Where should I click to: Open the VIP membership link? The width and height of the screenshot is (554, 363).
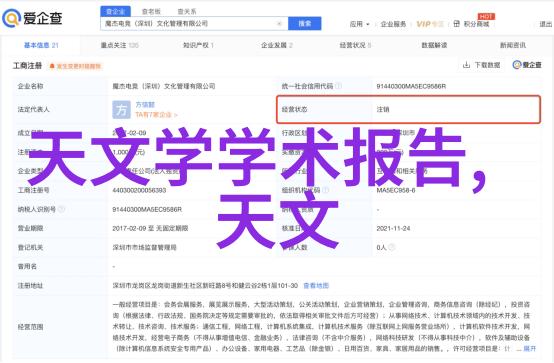tap(430, 24)
